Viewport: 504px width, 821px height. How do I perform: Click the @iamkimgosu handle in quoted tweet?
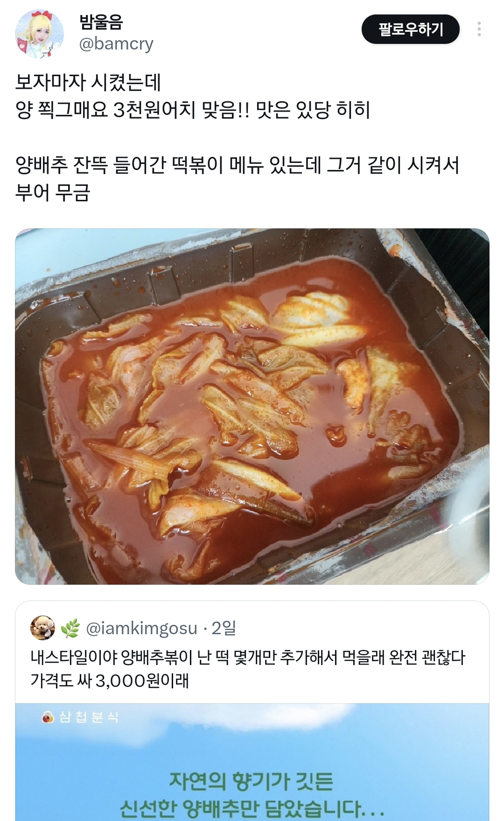pyautogui.click(x=142, y=628)
